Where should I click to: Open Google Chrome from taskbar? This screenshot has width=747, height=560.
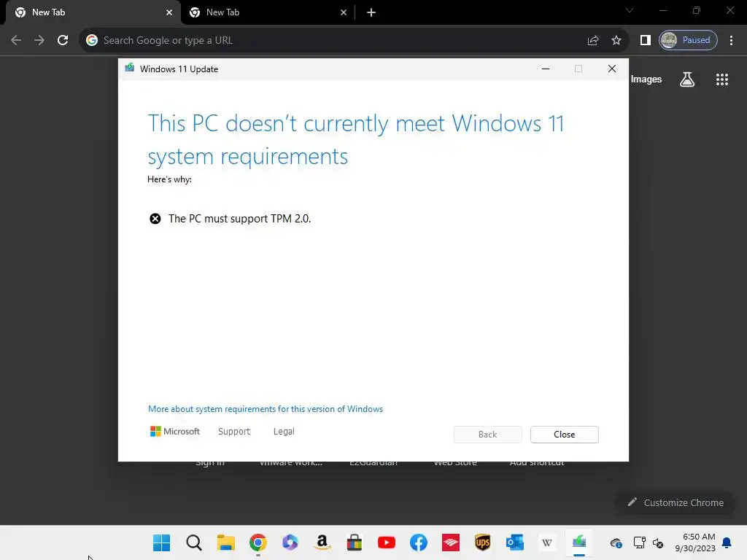258,542
